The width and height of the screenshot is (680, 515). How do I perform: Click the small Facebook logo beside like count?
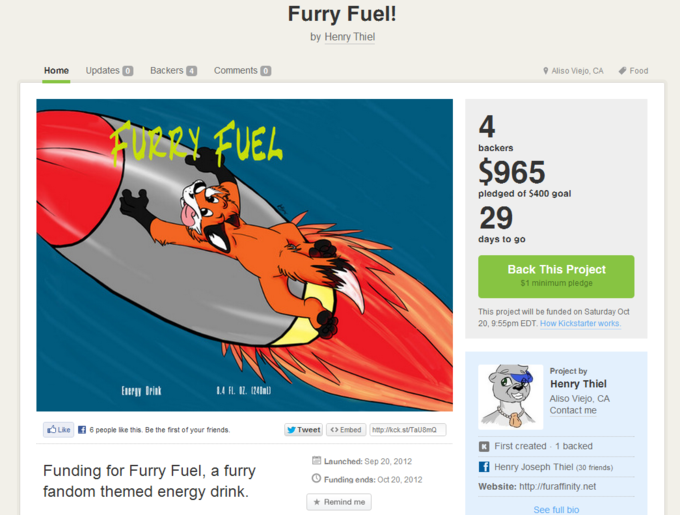82,430
